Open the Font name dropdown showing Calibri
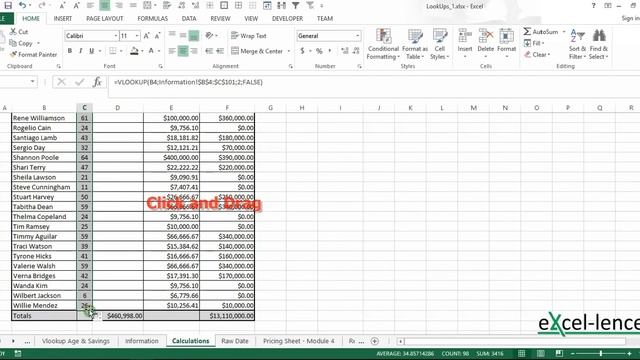 [116, 36]
